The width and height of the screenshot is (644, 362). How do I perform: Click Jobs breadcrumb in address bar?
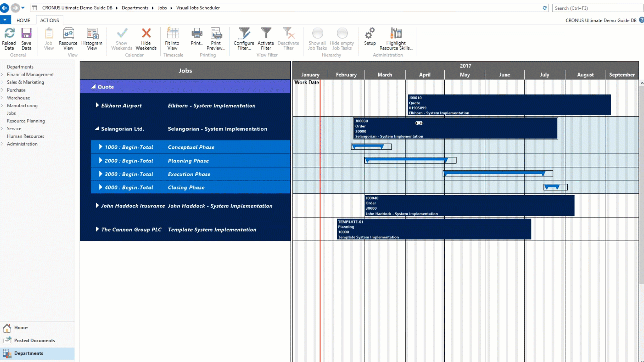(162, 8)
